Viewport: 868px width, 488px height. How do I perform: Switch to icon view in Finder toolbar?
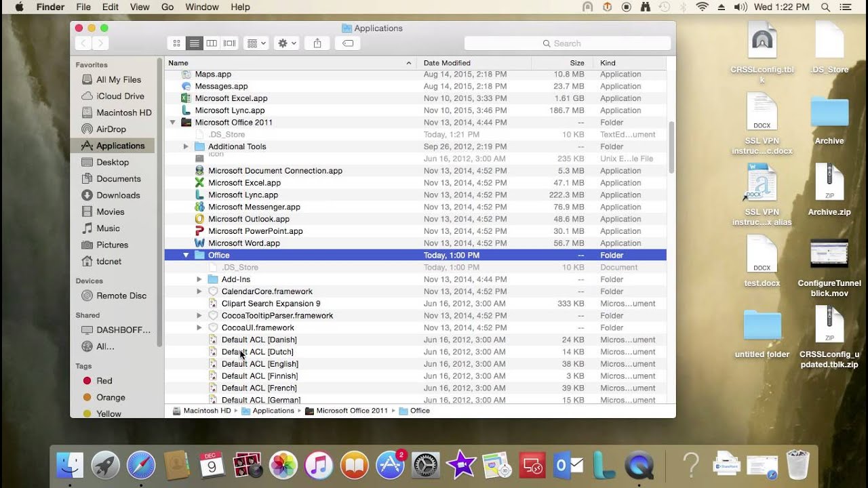[x=176, y=43]
